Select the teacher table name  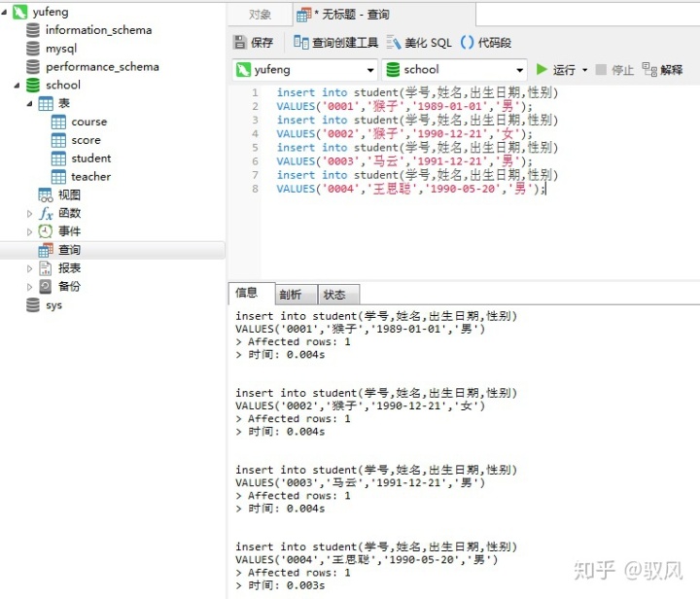pos(90,177)
